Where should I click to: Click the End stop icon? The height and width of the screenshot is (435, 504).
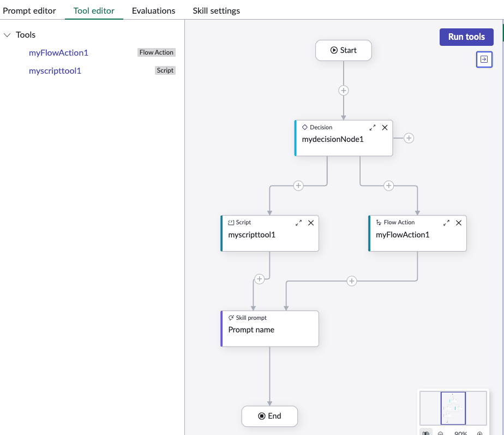(x=262, y=416)
